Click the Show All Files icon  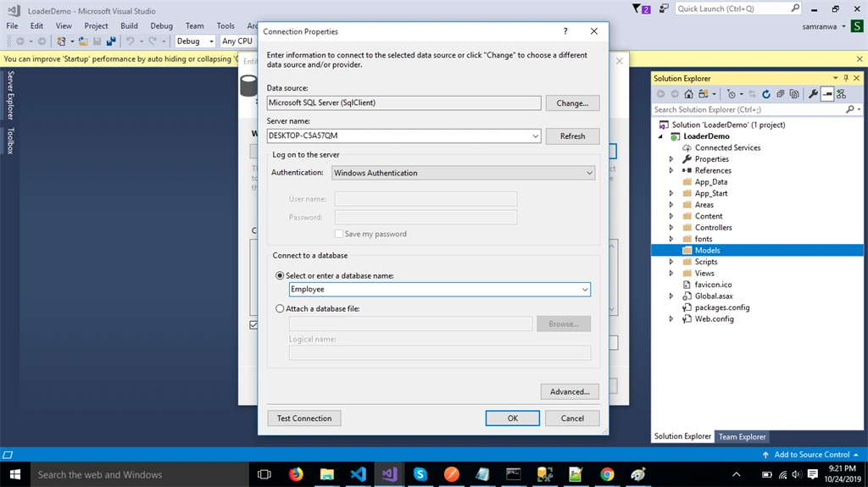794,94
